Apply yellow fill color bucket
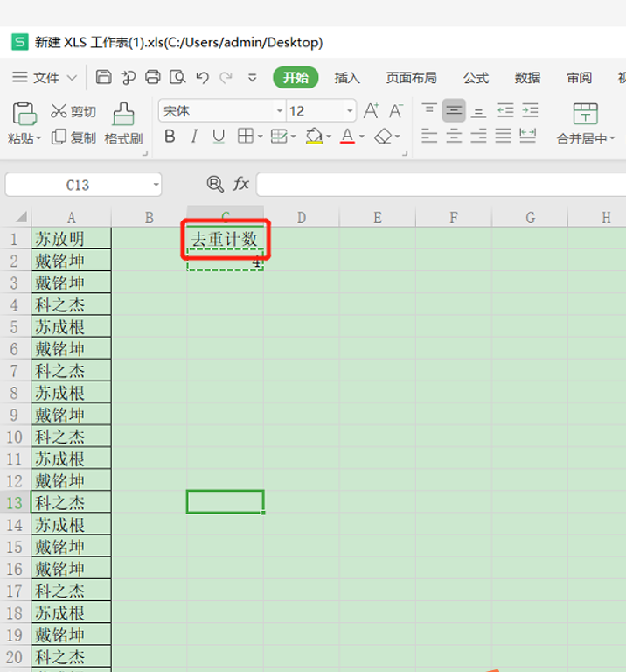Image resolution: width=626 pixels, height=672 pixels. [x=314, y=136]
